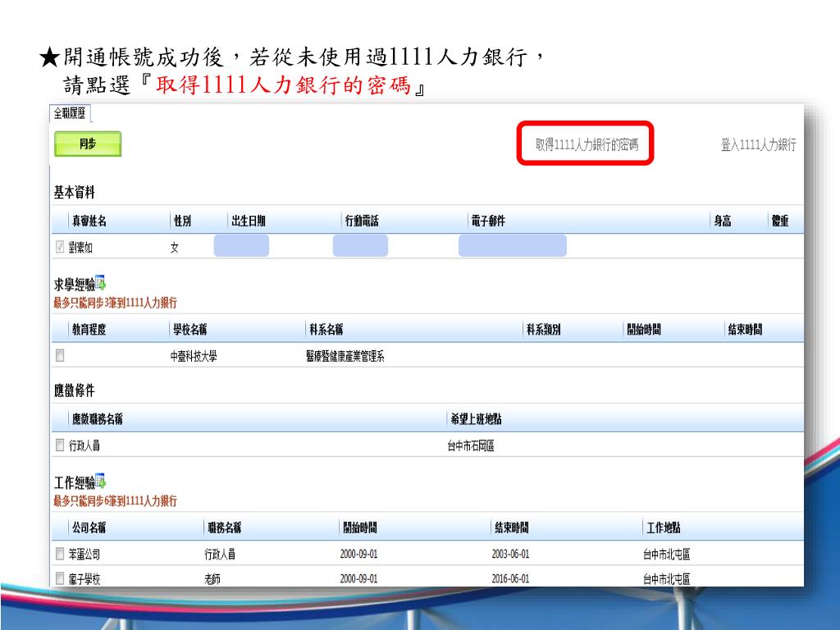Open the 全職履歷 tab
840x630 pixels.
(70, 113)
